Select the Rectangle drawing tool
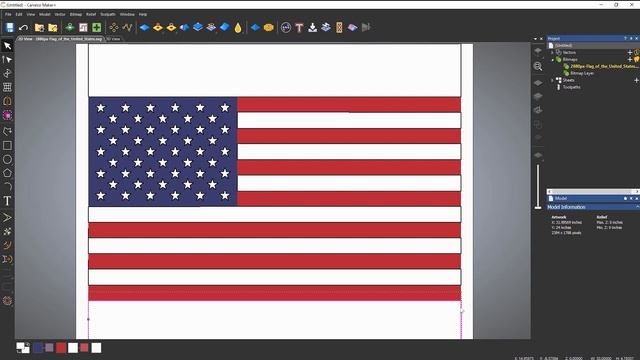 tap(7, 145)
